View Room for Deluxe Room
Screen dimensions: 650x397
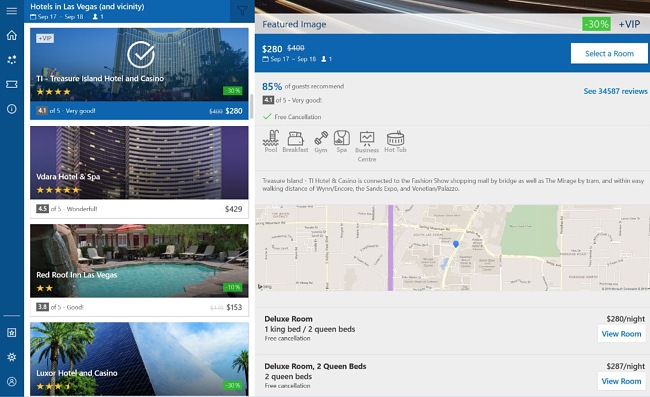pos(621,334)
